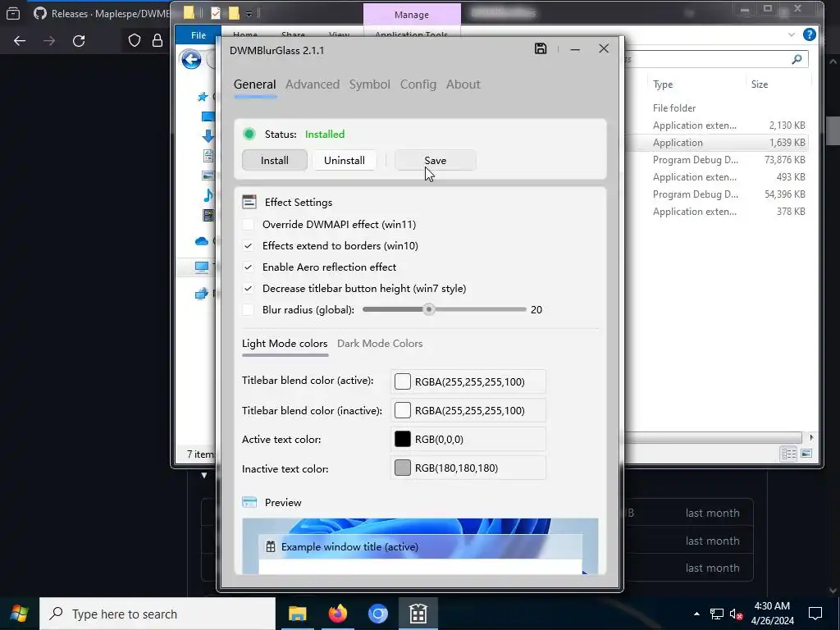
Task: Show hidden system tray icons arrow
Action: point(696,614)
